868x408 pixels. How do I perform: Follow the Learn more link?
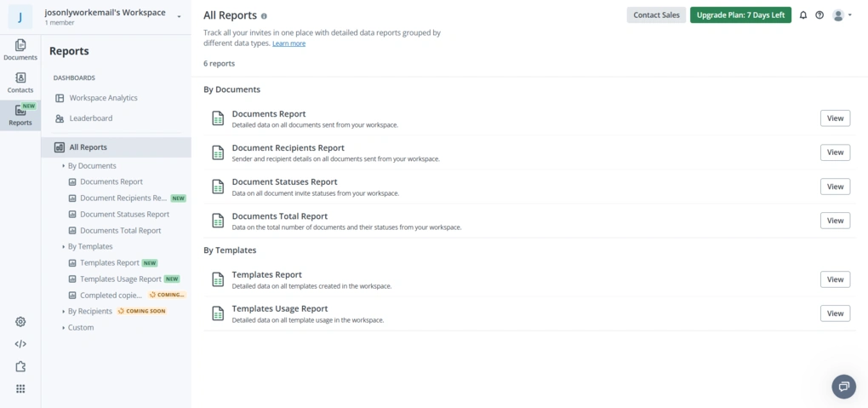[288, 43]
